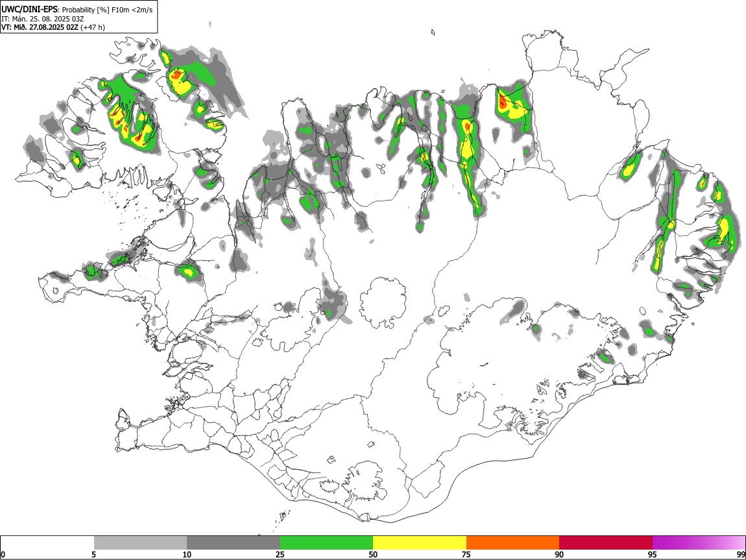Click the legend label '10'

(187, 555)
